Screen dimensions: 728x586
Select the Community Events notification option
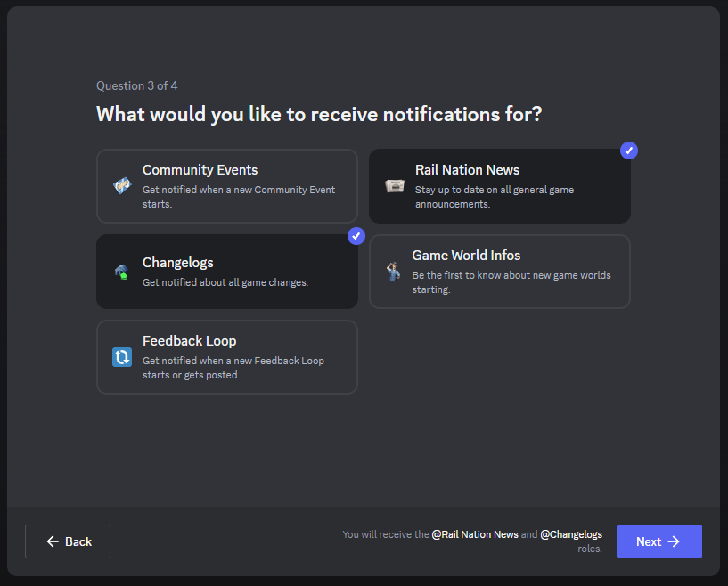226,186
